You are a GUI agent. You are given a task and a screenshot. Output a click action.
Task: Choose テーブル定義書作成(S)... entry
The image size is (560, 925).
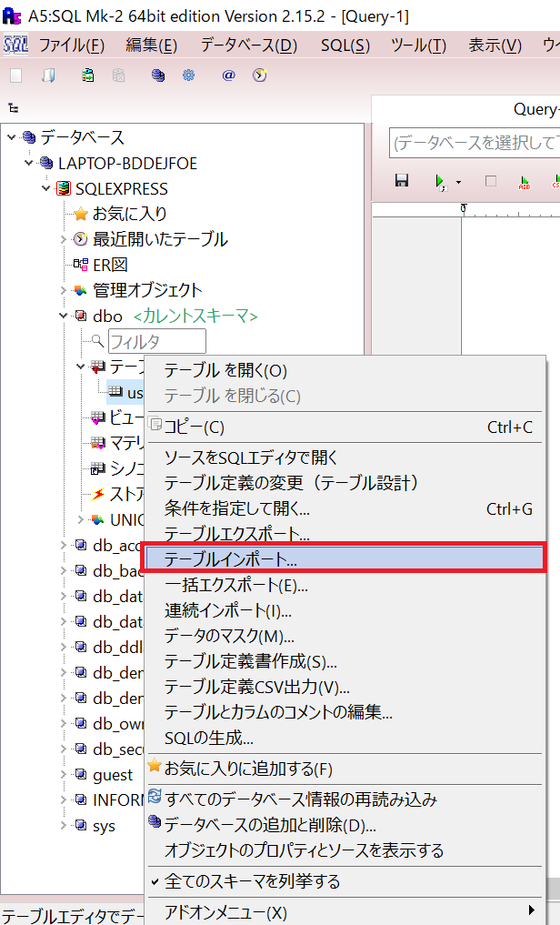345,661
